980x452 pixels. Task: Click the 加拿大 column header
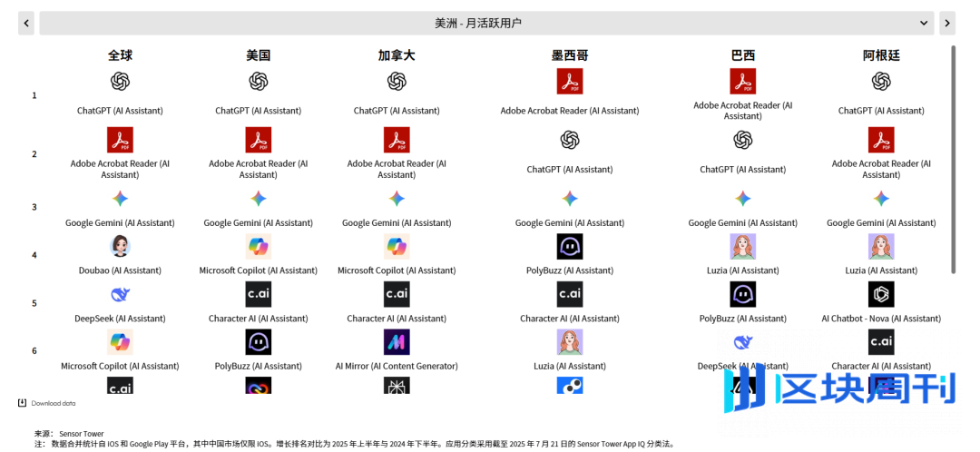click(x=397, y=55)
